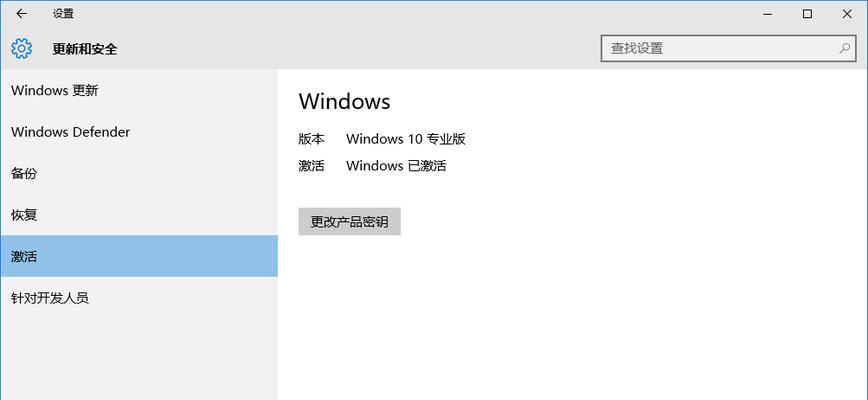
Task: Close the settings window
Action: [847, 14]
